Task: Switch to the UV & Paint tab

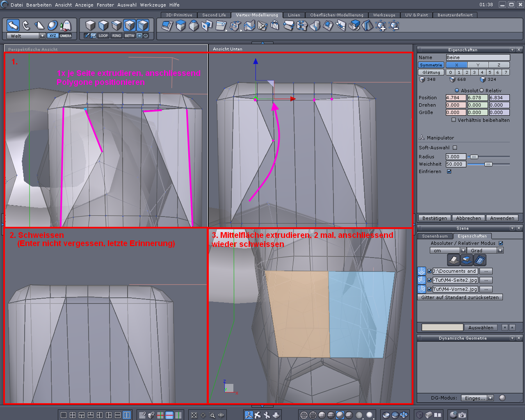Action: tap(416, 15)
